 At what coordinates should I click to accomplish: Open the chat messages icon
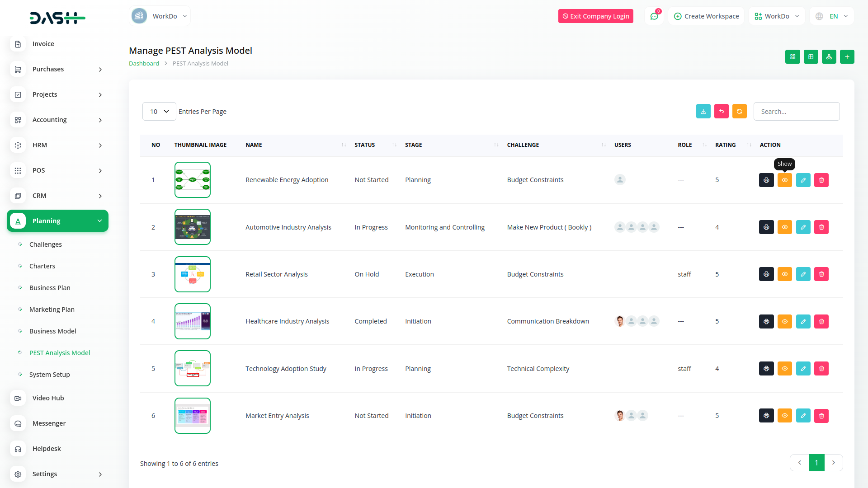point(654,16)
